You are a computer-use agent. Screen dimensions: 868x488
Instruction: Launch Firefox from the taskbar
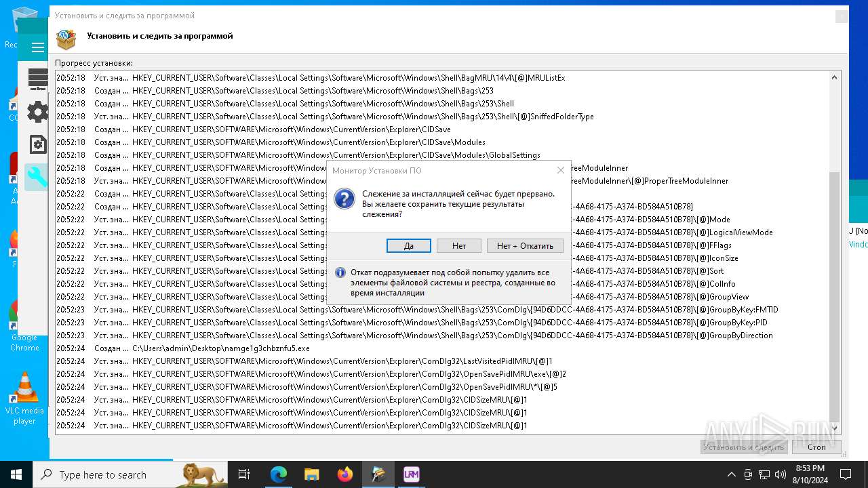pyautogui.click(x=344, y=474)
